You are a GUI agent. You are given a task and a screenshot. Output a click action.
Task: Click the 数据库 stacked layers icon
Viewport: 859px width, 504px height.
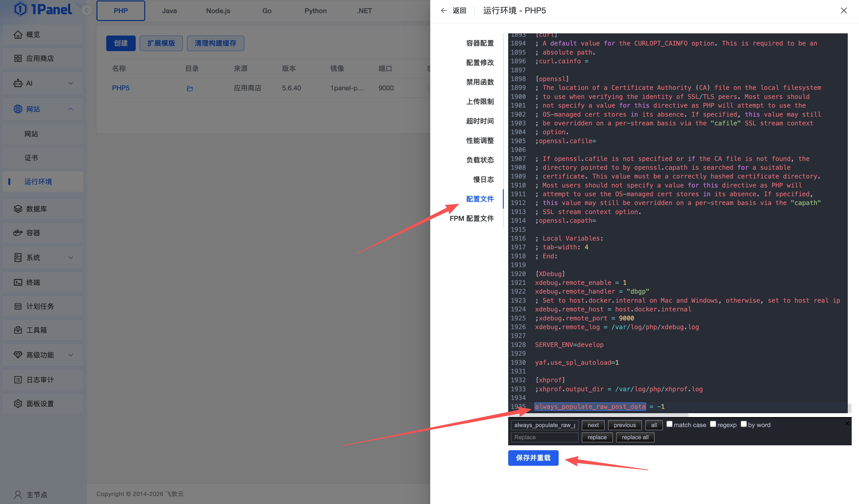(18, 209)
